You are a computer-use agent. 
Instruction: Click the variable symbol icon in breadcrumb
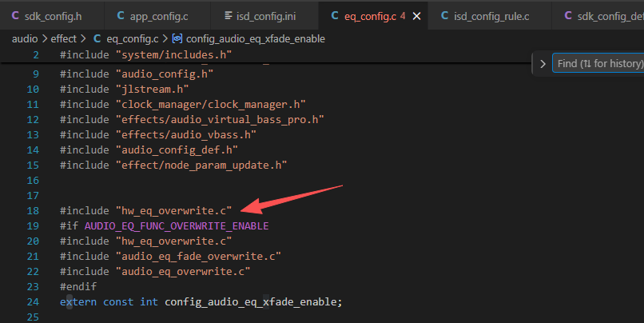tap(177, 38)
